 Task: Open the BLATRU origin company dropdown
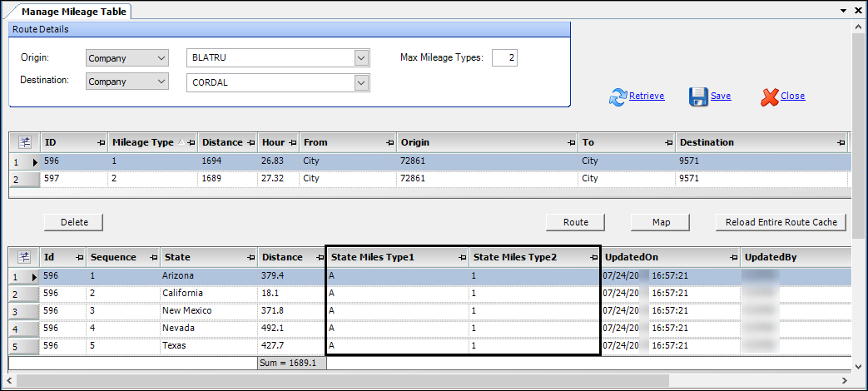click(x=361, y=58)
